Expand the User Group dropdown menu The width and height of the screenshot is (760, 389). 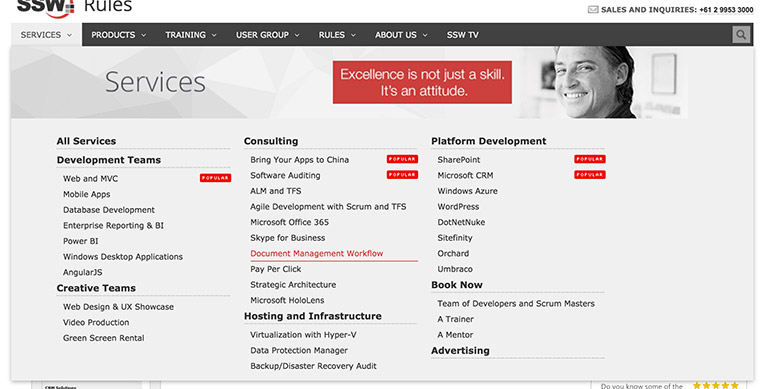(268, 35)
